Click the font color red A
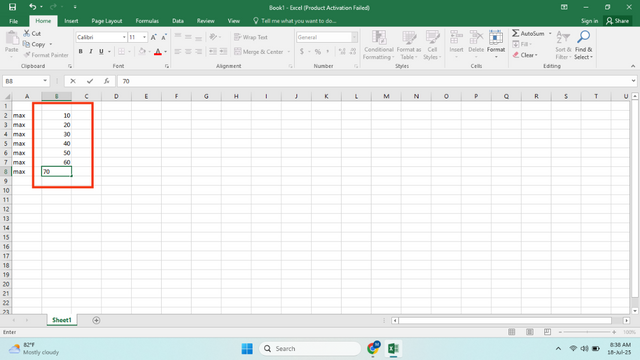Viewport: 640px width, 360px height. (x=158, y=52)
